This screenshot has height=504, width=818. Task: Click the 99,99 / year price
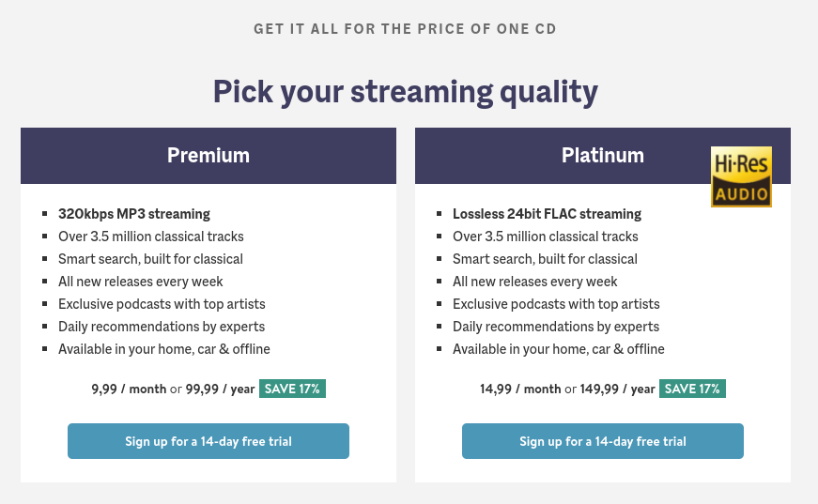pos(220,389)
